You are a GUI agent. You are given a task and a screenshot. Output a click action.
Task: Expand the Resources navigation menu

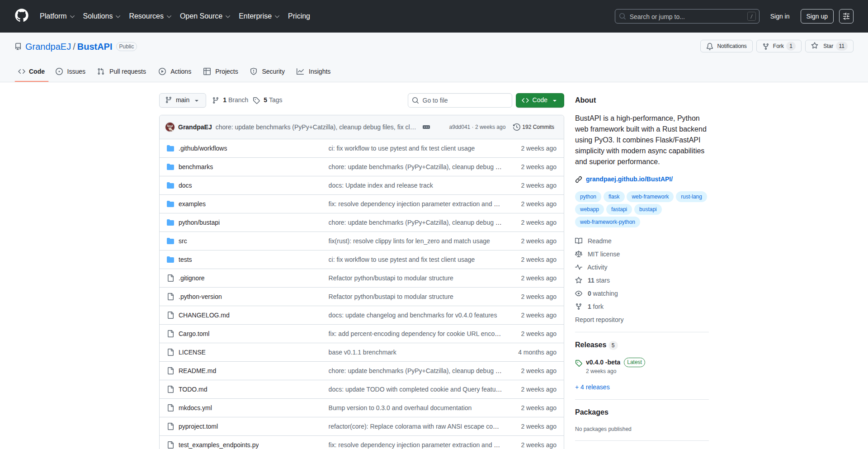150,16
